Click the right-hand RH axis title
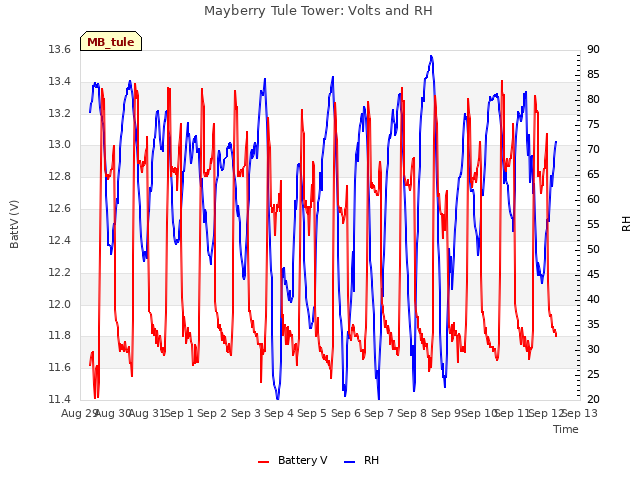640x480 pixels. (x=626, y=224)
